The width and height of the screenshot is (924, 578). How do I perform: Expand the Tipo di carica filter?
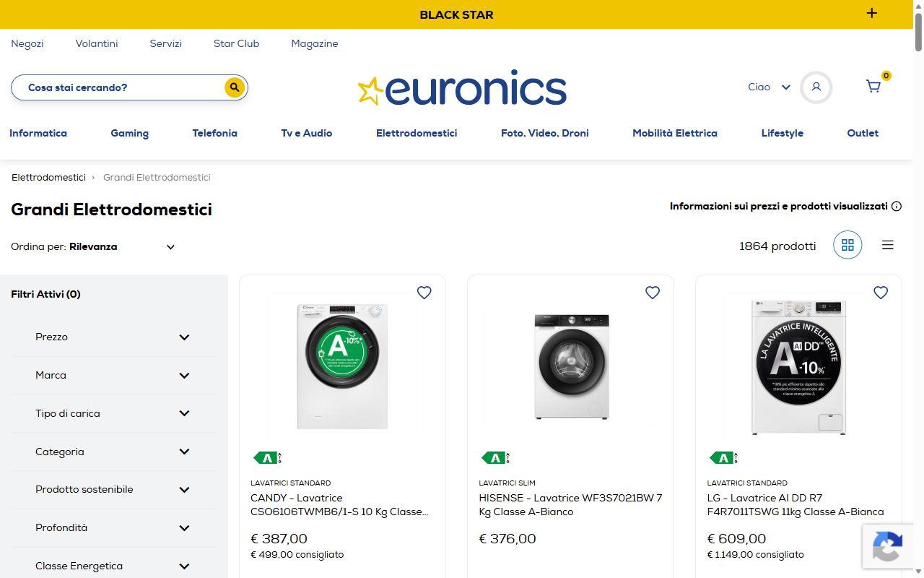point(114,413)
